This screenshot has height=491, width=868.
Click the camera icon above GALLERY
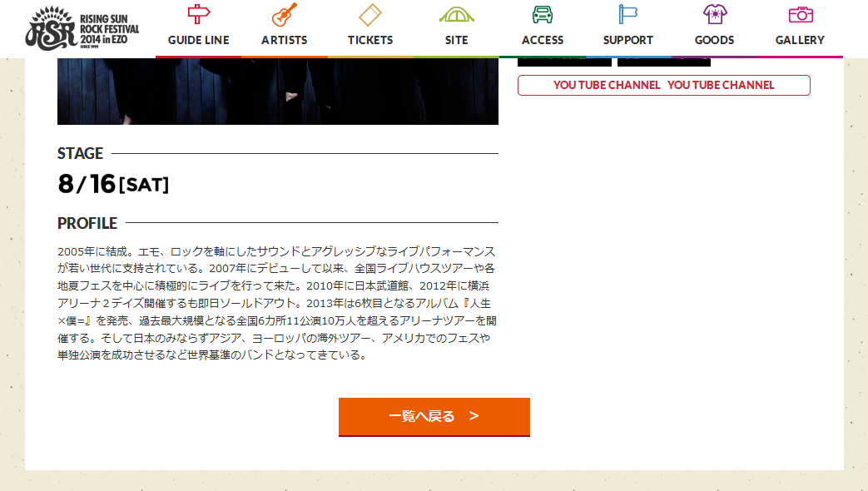(x=801, y=14)
